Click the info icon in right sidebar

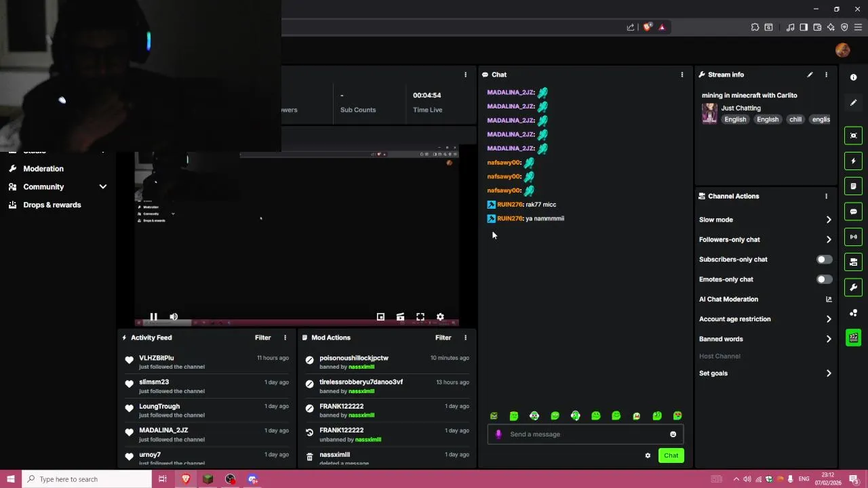point(853,77)
